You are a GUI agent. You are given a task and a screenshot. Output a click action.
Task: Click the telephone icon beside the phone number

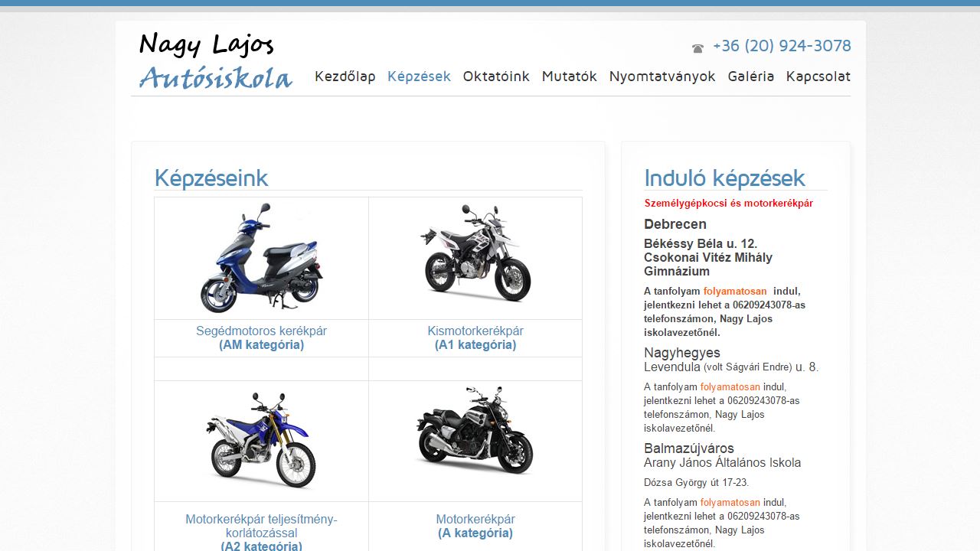point(697,48)
